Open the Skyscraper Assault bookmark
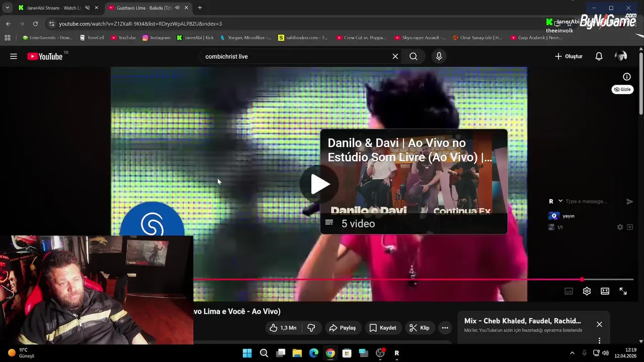The image size is (644, 362). point(420,38)
